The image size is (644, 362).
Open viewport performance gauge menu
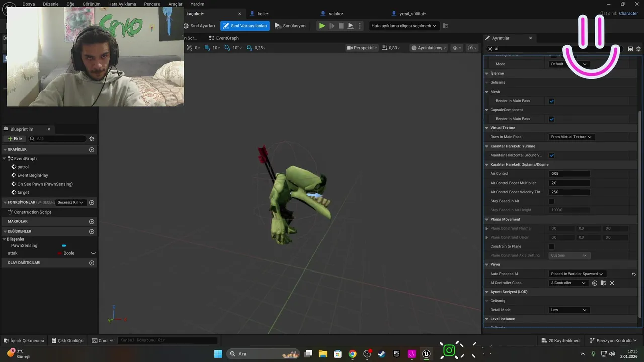point(472,48)
